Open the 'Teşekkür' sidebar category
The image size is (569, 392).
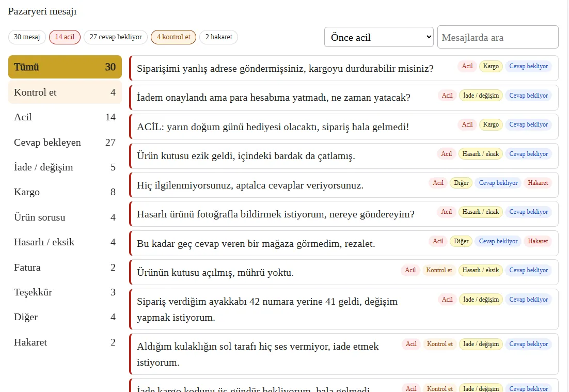(x=65, y=292)
